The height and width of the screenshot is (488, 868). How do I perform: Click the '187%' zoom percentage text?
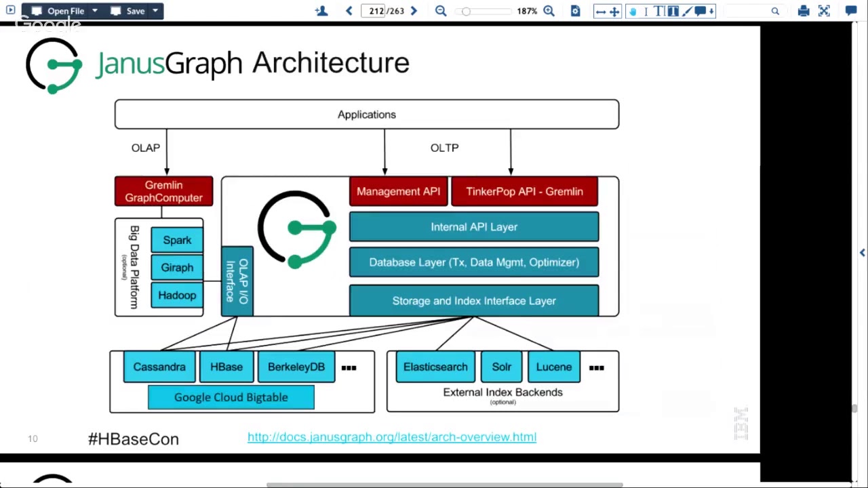pos(527,11)
